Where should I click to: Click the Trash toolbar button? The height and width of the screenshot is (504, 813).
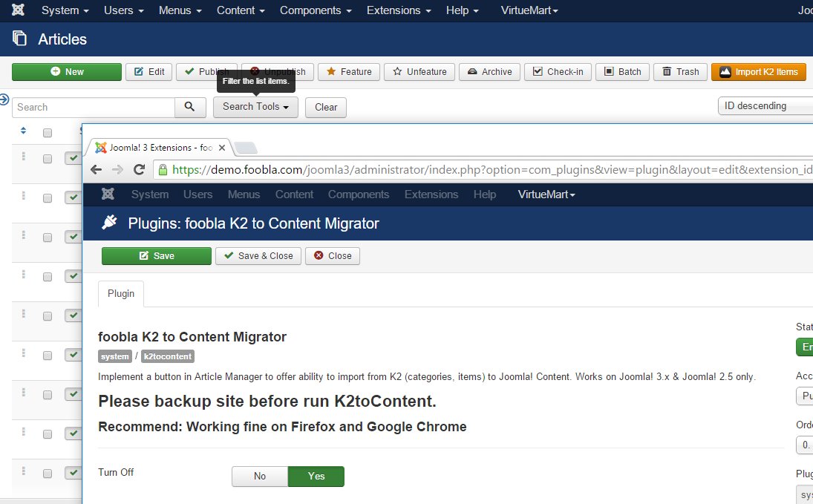click(680, 71)
